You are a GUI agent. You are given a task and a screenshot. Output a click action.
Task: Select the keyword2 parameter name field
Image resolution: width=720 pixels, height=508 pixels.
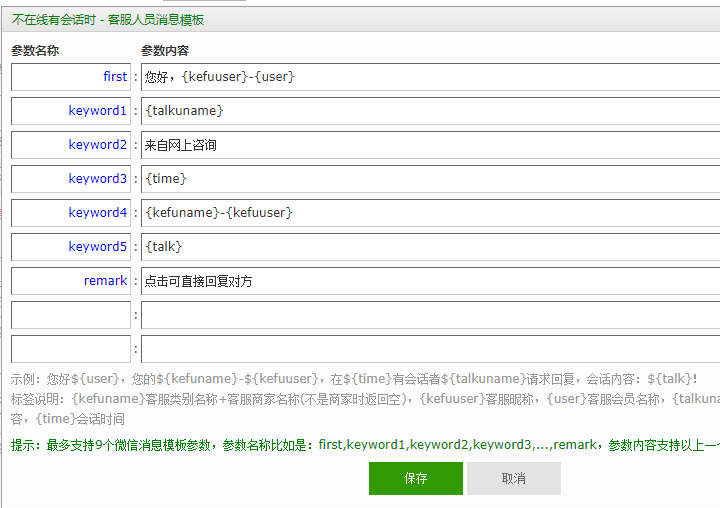tap(71, 145)
